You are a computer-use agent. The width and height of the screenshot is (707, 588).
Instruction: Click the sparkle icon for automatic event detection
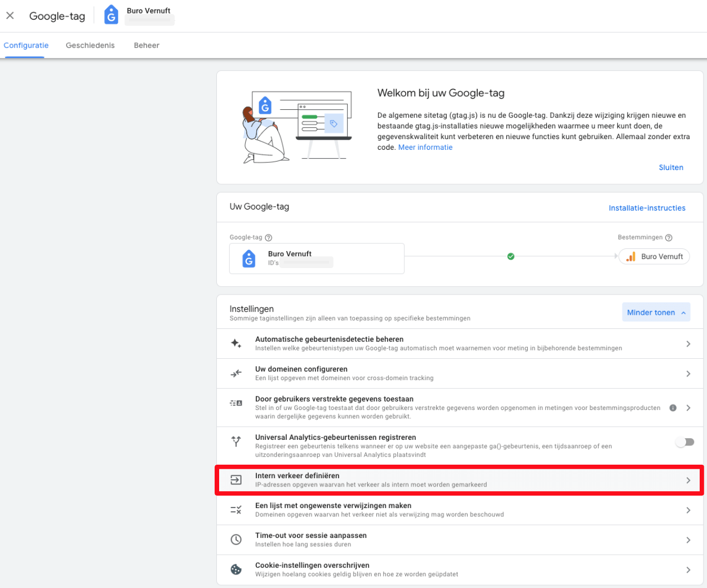tap(236, 344)
